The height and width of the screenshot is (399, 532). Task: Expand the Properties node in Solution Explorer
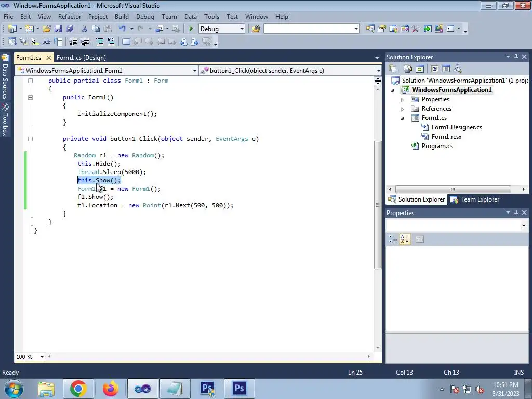pos(403,100)
